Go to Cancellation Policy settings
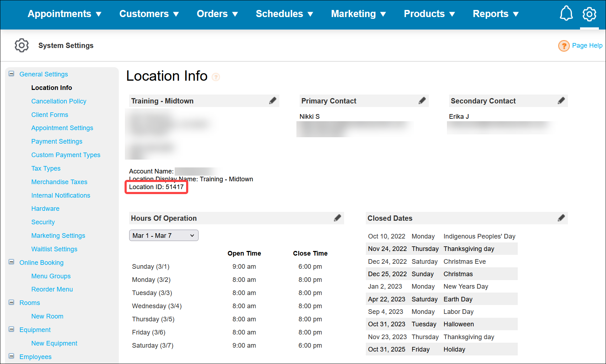Viewport: 606px width, 364px height. pyautogui.click(x=59, y=101)
